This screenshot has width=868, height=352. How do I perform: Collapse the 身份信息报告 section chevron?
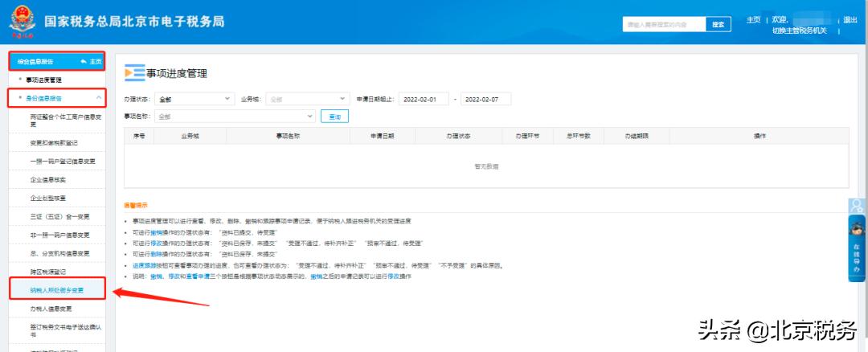(99, 98)
